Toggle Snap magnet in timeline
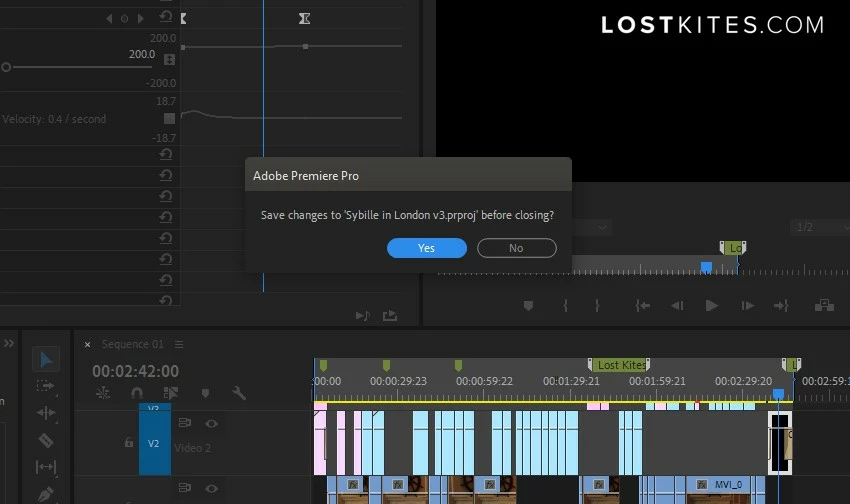Viewport: 850px width, 504px height. [x=137, y=393]
